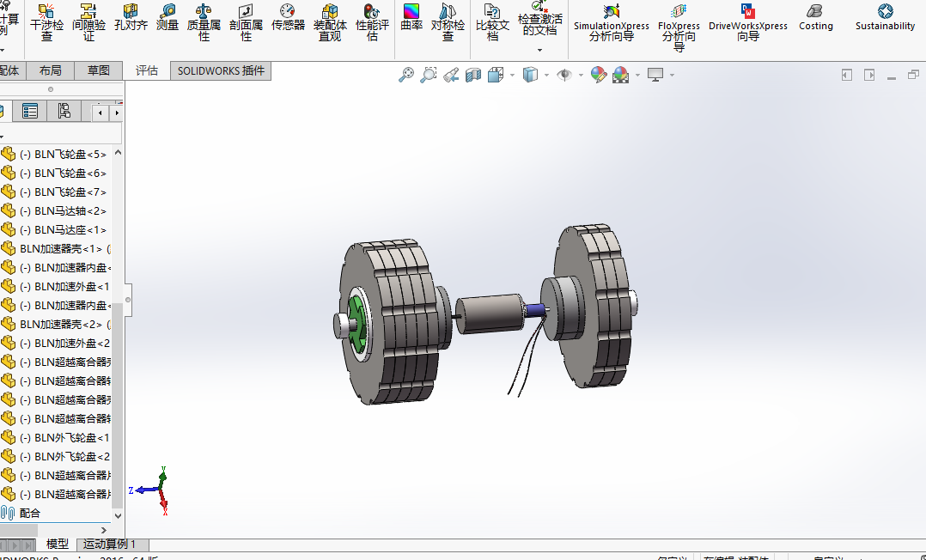Open Hole Alignment (孔对齐) tool

(x=131, y=18)
